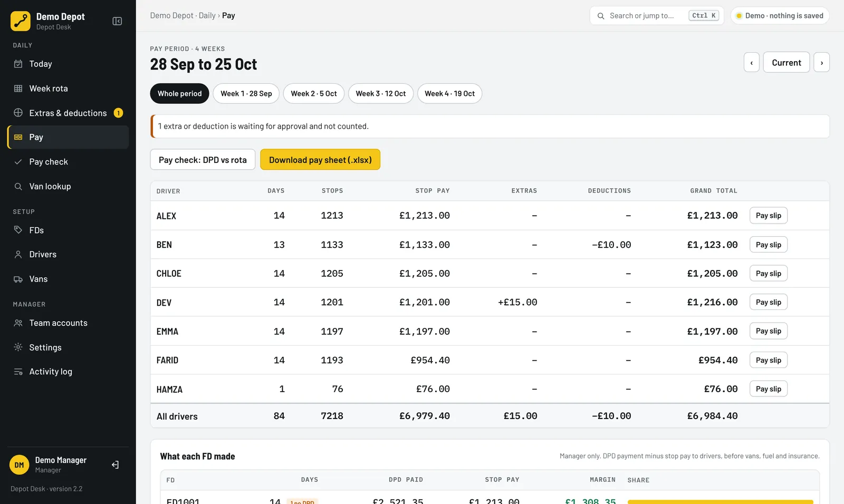844x504 pixels.
Task: Select the Whole period tab
Action: coord(179,93)
